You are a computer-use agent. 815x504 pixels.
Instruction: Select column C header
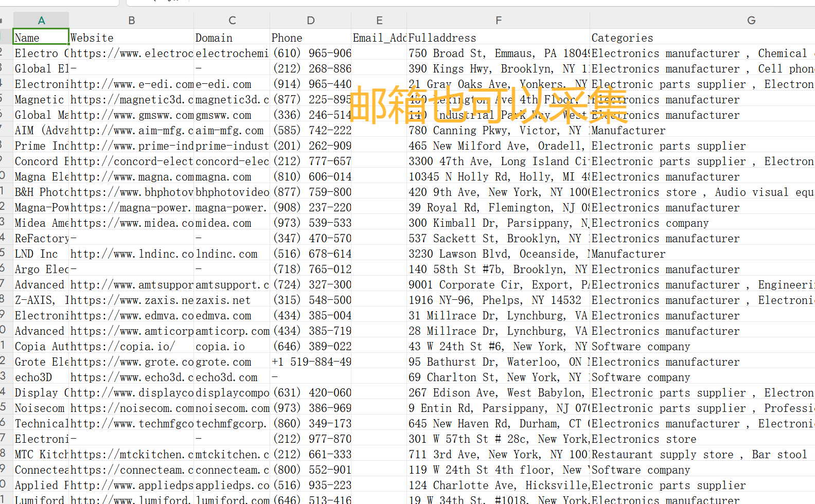(232, 21)
